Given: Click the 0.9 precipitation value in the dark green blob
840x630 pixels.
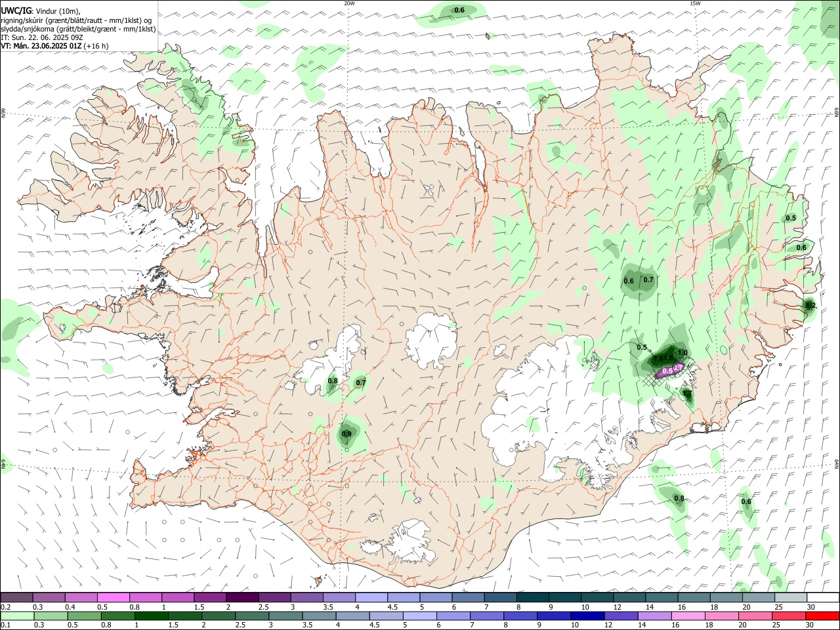Looking at the screenshot, I should 346,434.
